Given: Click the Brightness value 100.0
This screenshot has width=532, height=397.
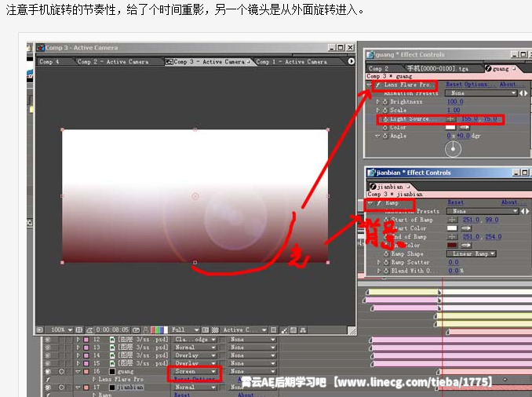Looking at the screenshot, I should click(455, 101).
